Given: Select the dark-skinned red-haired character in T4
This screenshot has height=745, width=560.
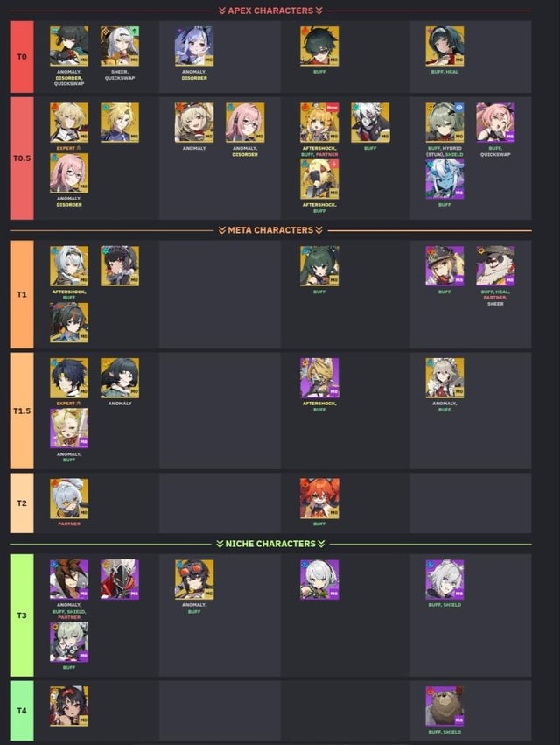Looking at the screenshot, I should point(69,706).
